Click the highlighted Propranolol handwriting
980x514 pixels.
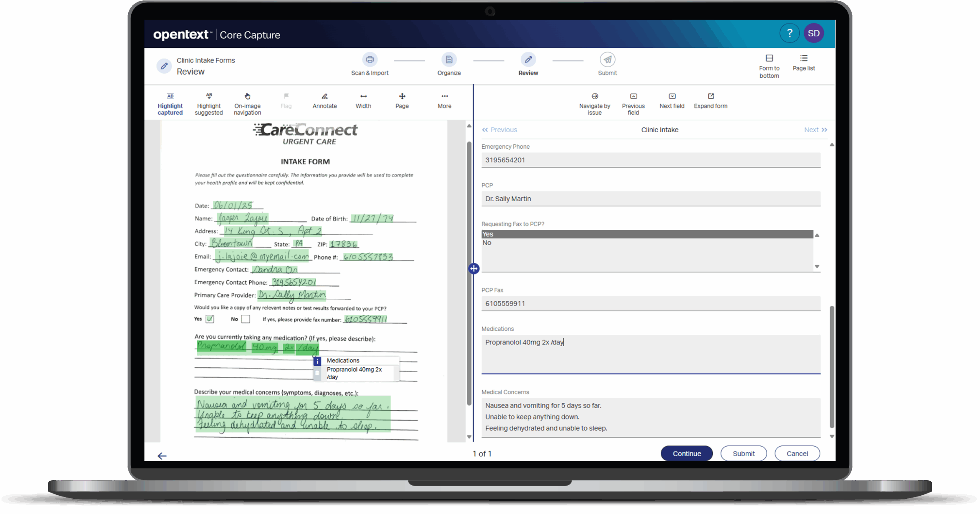coord(222,347)
